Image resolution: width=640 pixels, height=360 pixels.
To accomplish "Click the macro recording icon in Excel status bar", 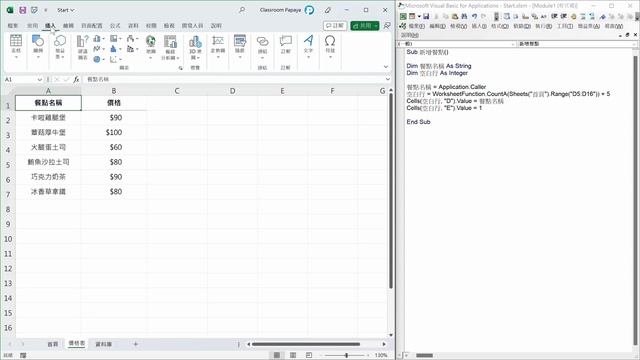I will 23,356.
